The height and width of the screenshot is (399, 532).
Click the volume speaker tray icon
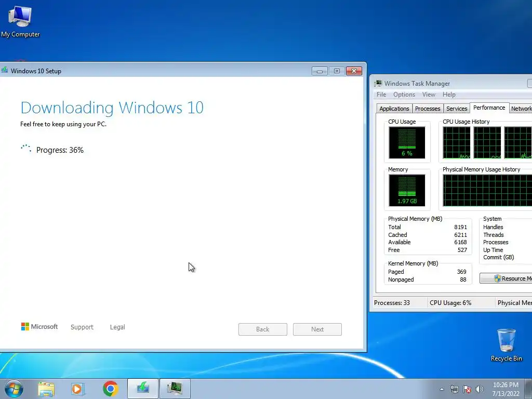coord(480,389)
